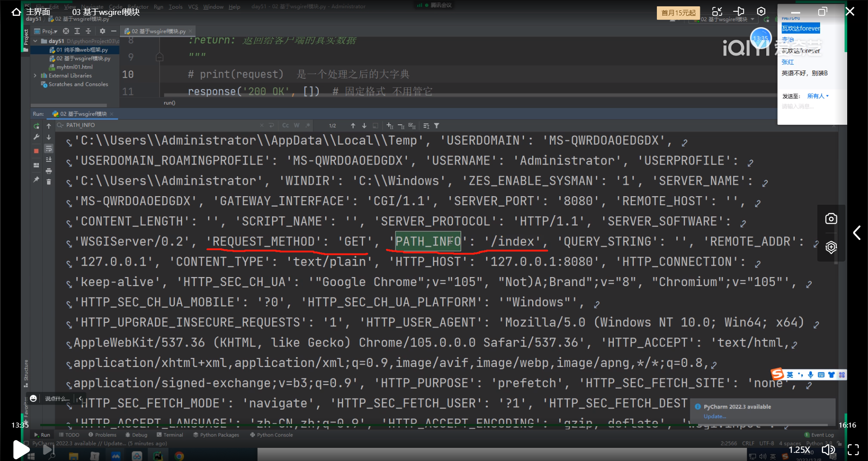
Task: Collapse the danmaku input bar arrow
Action: click(x=80, y=399)
